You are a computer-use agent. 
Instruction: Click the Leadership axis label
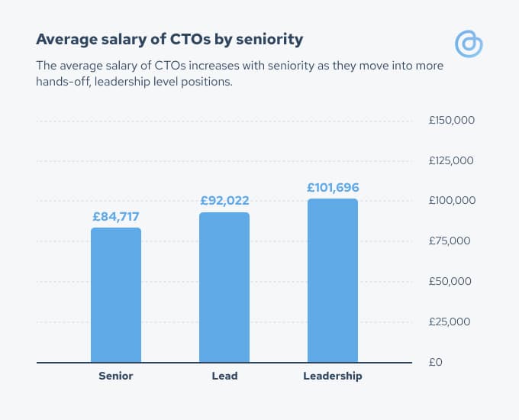[x=333, y=376]
